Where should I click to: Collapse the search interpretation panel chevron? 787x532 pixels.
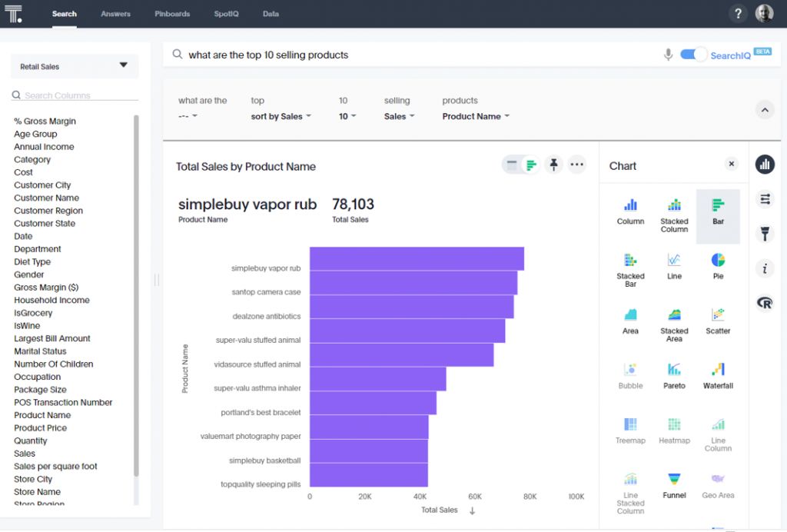(765, 110)
